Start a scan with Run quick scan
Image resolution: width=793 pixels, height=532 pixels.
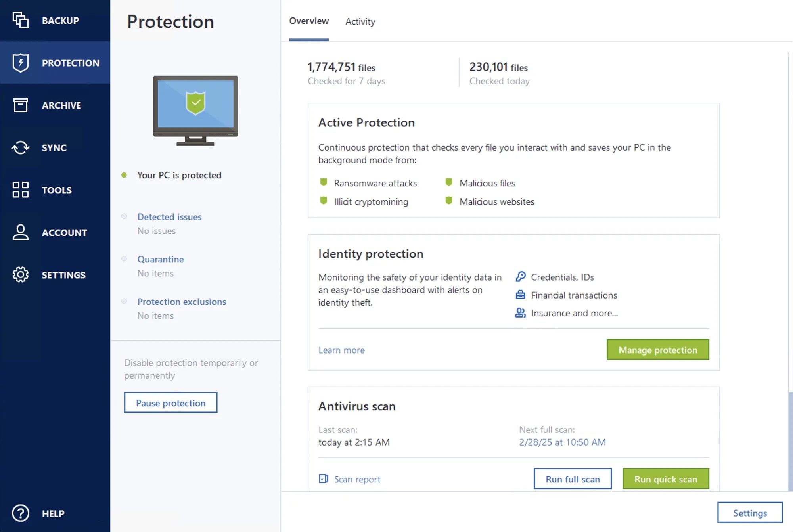tap(665, 479)
